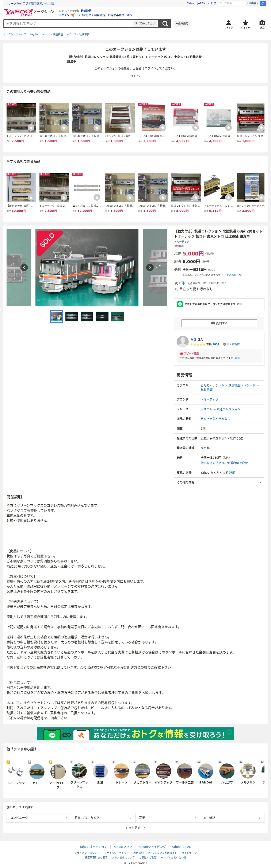271x868 pixels.
Task: Open the ウォッチ star watchlist icon
Action: [x=245, y=24]
